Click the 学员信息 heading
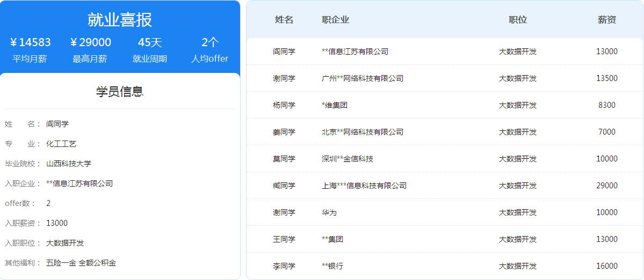The height and width of the screenshot is (280, 644). tap(120, 91)
